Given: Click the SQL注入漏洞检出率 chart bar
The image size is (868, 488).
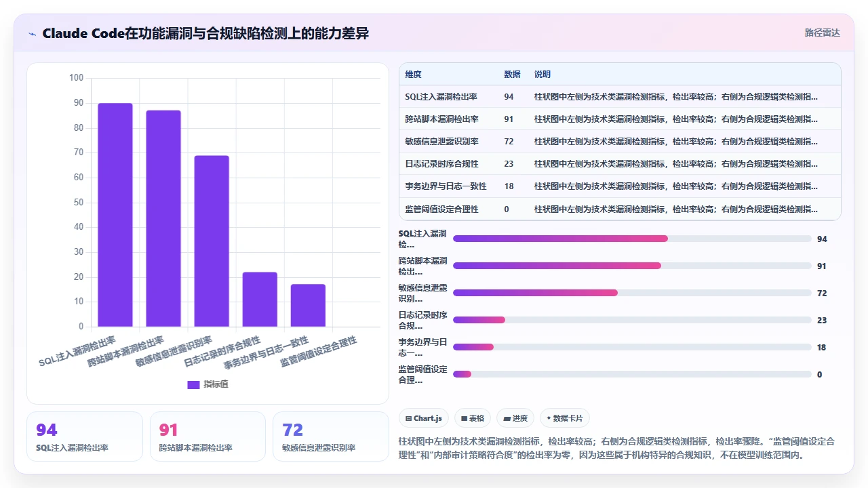Looking at the screenshot, I should click(x=115, y=215).
